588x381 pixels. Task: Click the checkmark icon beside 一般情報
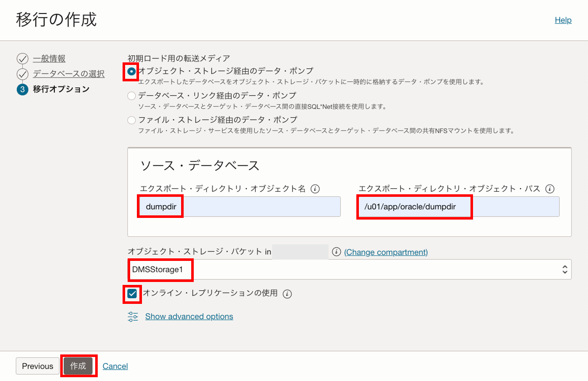pyautogui.click(x=23, y=58)
